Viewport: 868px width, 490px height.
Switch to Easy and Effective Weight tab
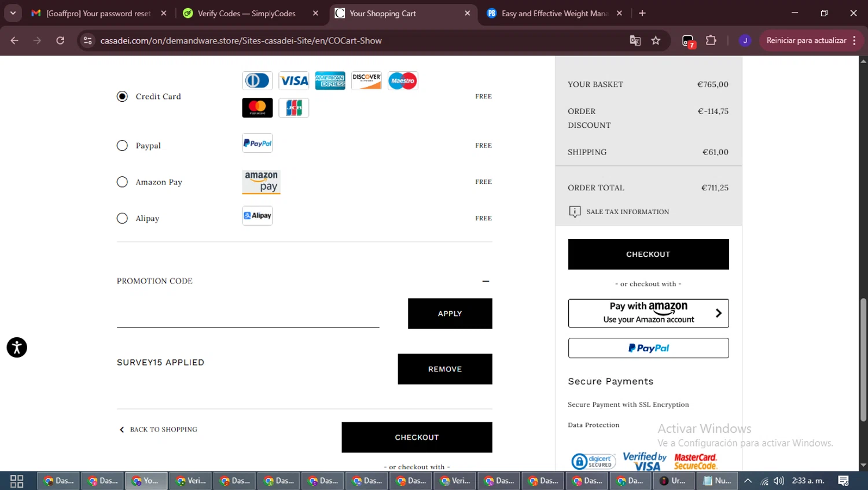pos(554,13)
